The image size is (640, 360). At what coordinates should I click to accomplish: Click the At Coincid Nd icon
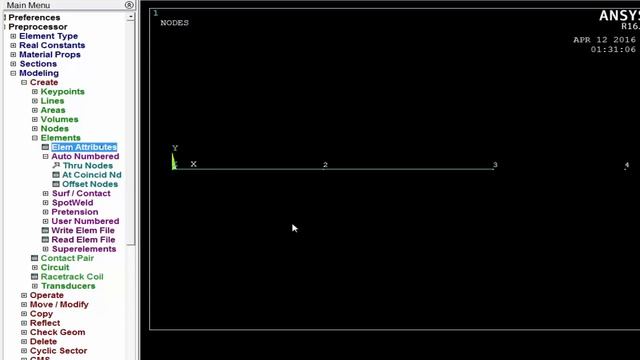[56, 175]
